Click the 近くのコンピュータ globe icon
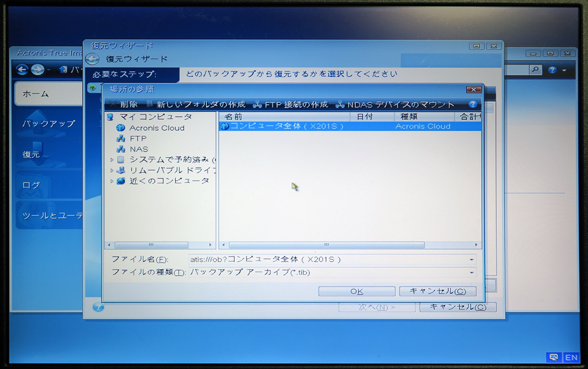 click(121, 181)
